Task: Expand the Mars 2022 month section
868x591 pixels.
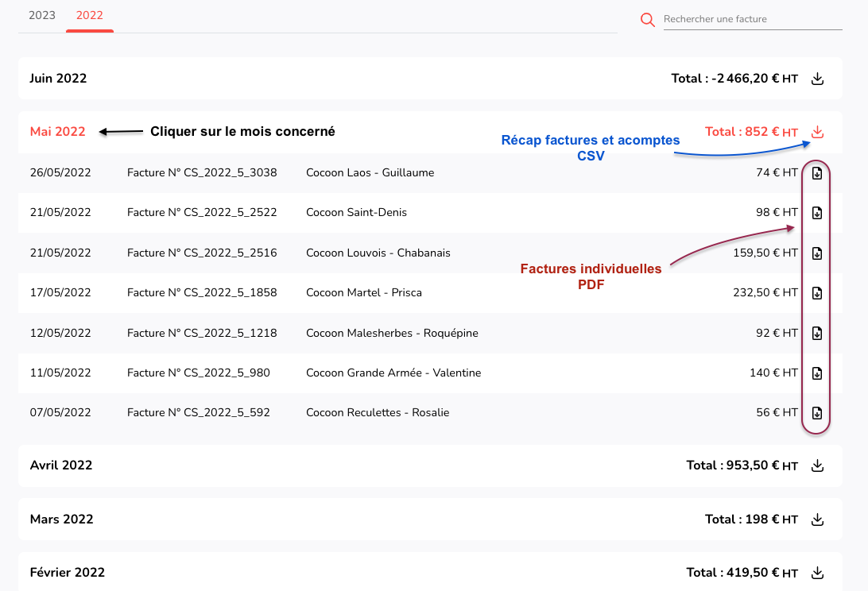Action: (61, 520)
